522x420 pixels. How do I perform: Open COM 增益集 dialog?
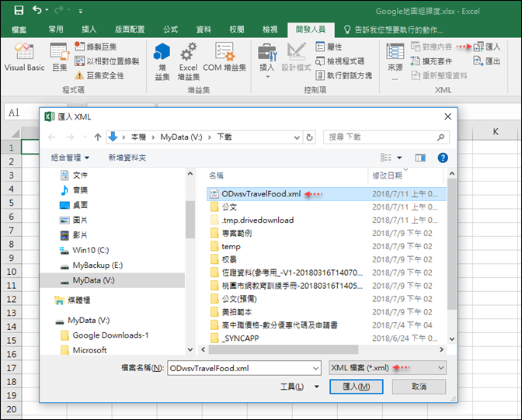[x=224, y=57]
